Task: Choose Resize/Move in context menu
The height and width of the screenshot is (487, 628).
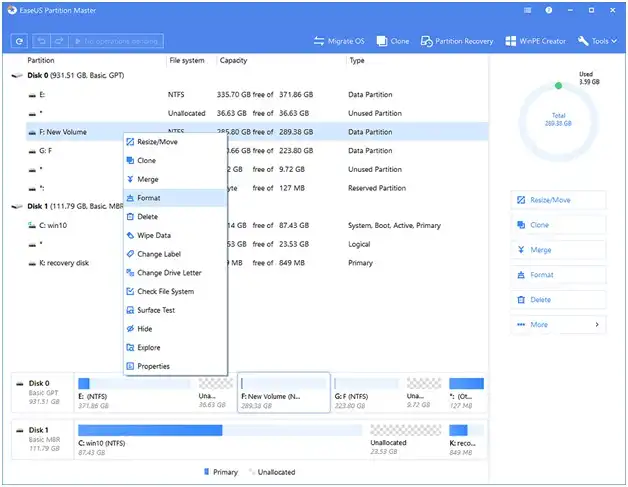Action: 175,142
